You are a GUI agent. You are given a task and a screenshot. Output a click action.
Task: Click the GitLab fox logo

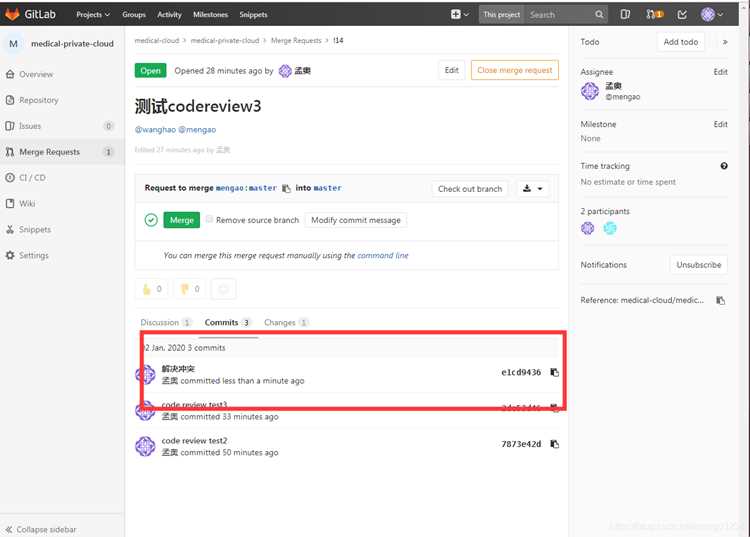point(12,14)
